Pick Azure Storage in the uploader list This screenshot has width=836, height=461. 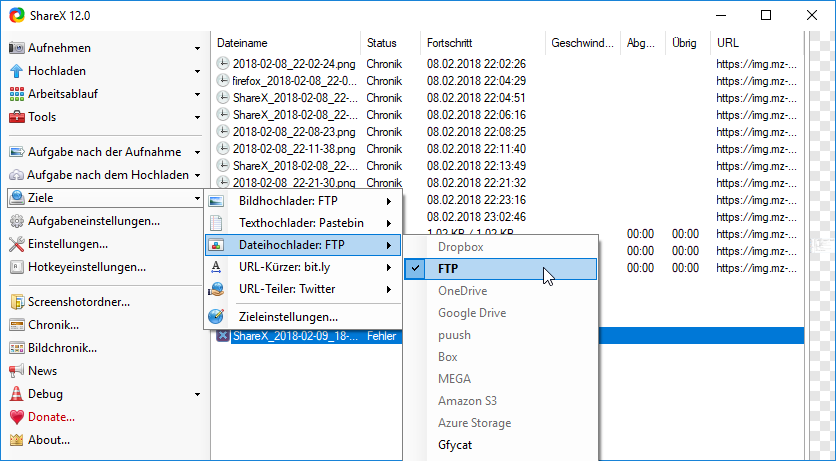475,423
